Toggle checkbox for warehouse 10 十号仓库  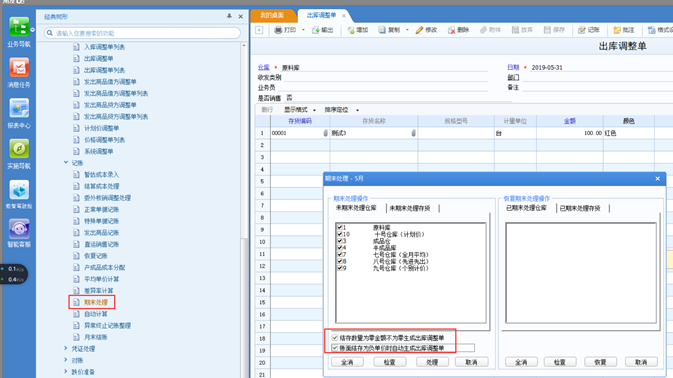pyautogui.click(x=340, y=234)
